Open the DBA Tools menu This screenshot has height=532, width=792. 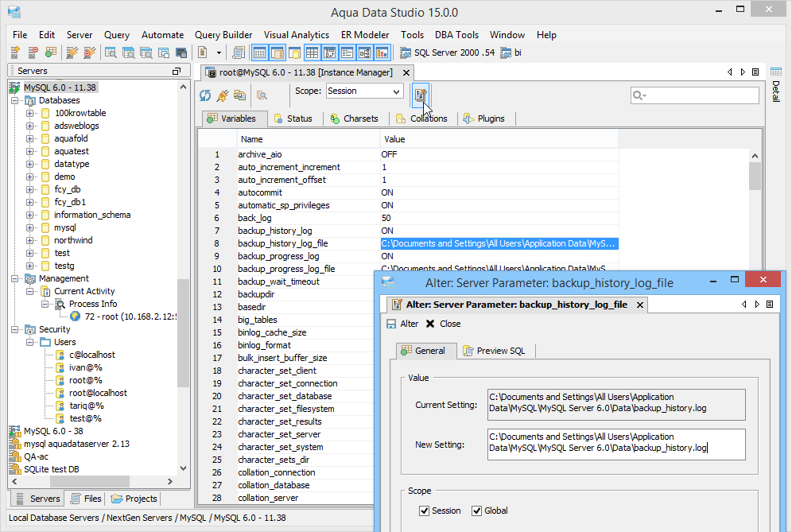pyautogui.click(x=456, y=35)
